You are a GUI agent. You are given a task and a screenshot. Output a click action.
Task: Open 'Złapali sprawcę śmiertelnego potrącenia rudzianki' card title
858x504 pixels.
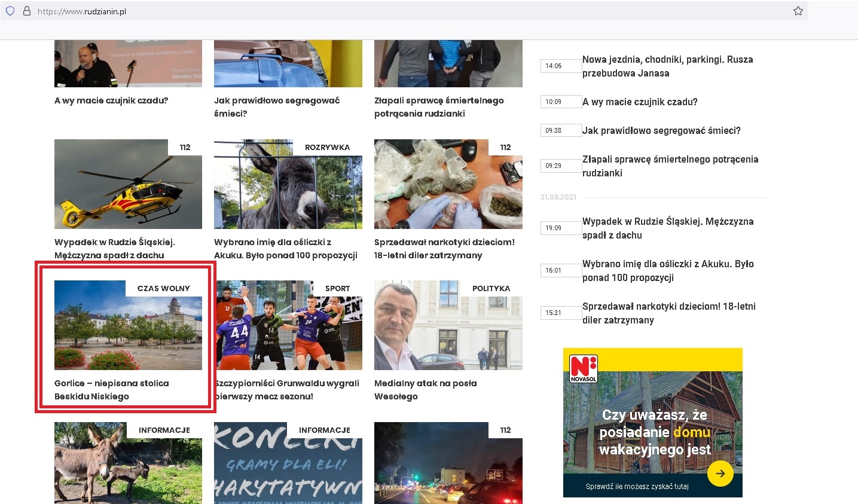(x=439, y=107)
